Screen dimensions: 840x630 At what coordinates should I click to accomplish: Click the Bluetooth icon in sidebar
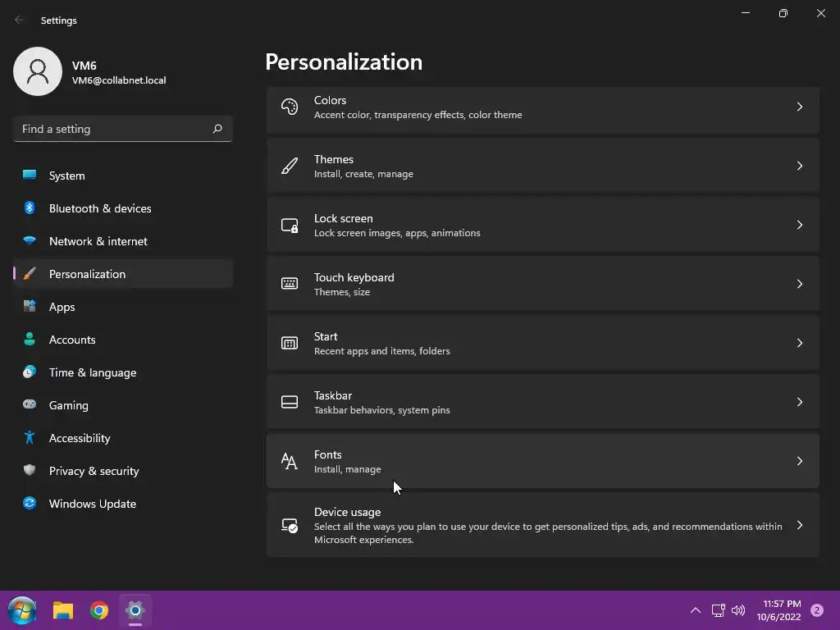point(30,208)
